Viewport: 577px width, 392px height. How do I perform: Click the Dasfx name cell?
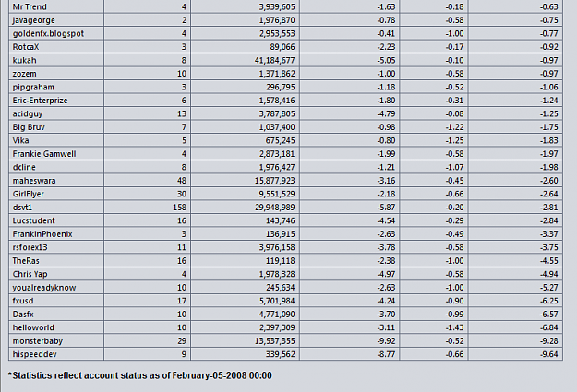pyautogui.click(x=23, y=314)
